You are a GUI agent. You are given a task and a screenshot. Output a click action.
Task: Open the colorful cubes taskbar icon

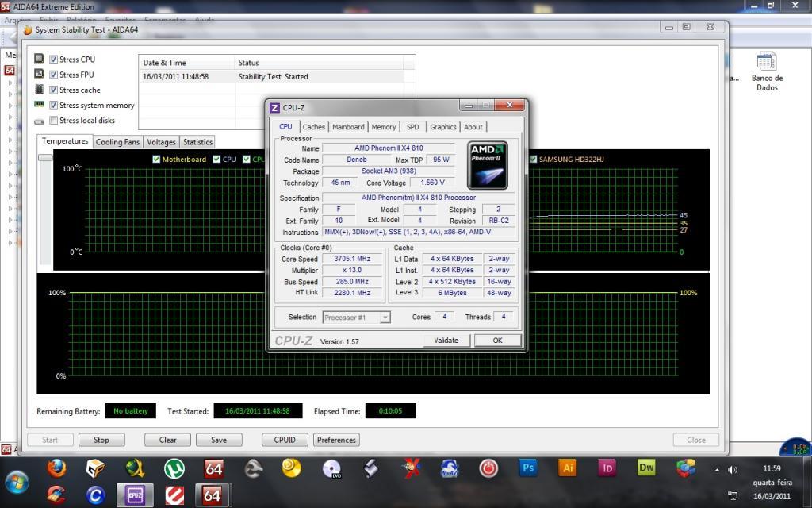pos(686,468)
